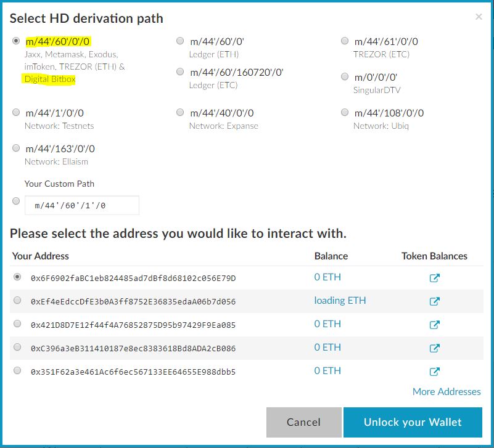
Task: Open token balances for address 0xEf4eEdcc
Action: click(434, 301)
